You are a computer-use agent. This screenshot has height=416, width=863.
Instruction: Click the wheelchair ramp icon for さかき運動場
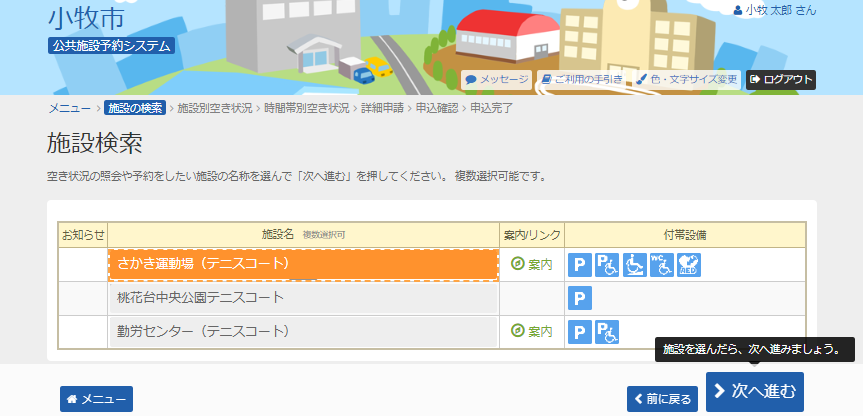coord(635,264)
